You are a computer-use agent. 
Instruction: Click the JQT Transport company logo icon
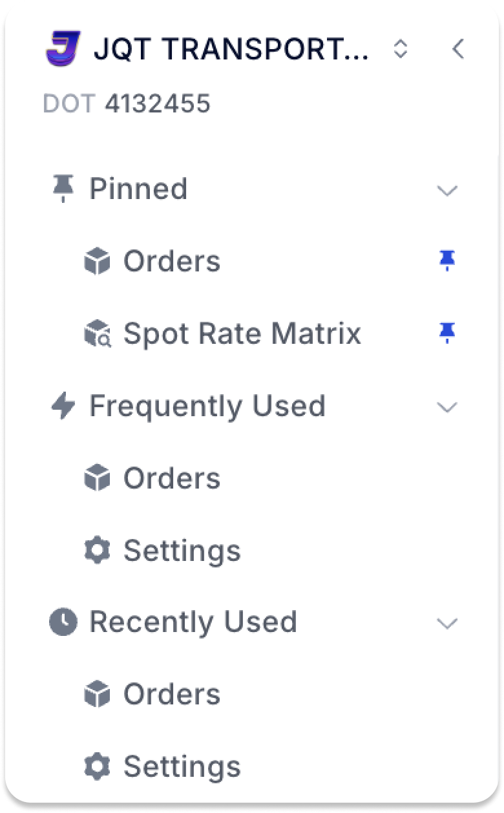[x=63, y=48]
